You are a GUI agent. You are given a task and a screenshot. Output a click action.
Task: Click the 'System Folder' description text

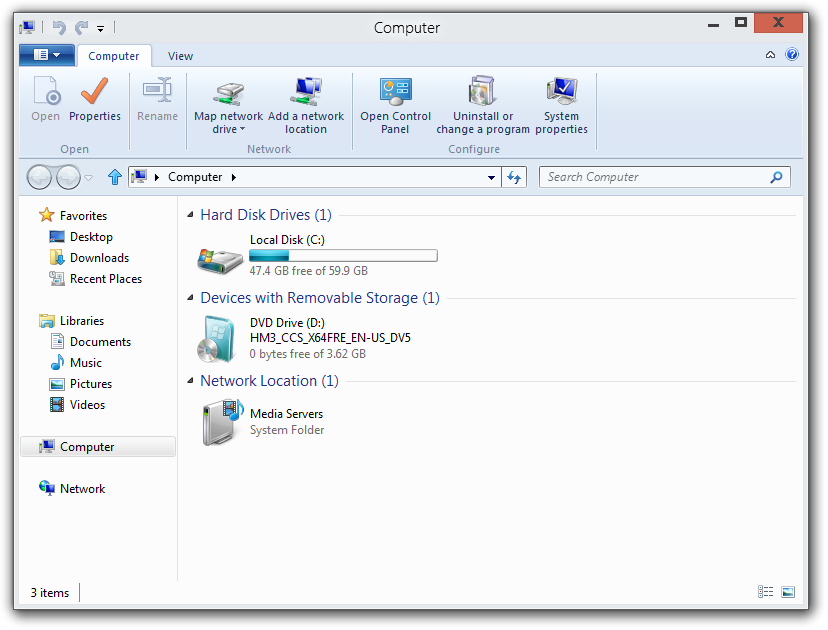287,430
